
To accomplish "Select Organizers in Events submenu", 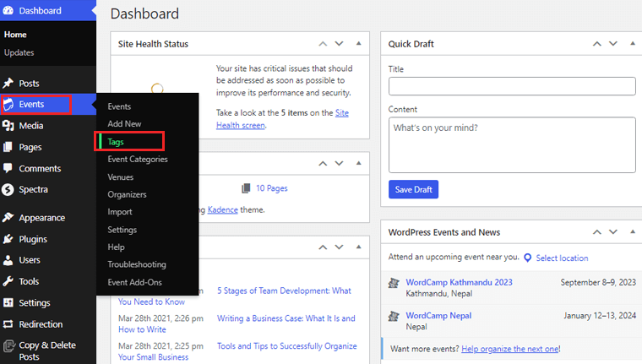I will point(127,194).
